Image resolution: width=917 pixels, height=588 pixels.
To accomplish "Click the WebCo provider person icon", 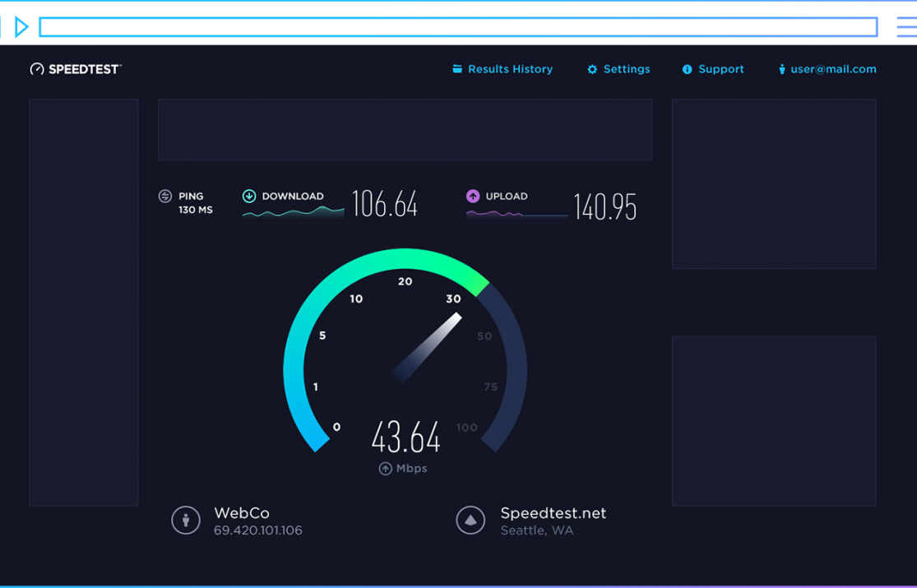I will coord(186,521).
